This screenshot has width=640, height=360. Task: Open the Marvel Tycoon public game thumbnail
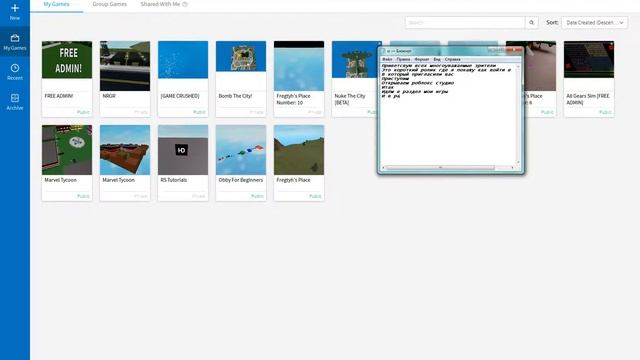coord(67,150)
